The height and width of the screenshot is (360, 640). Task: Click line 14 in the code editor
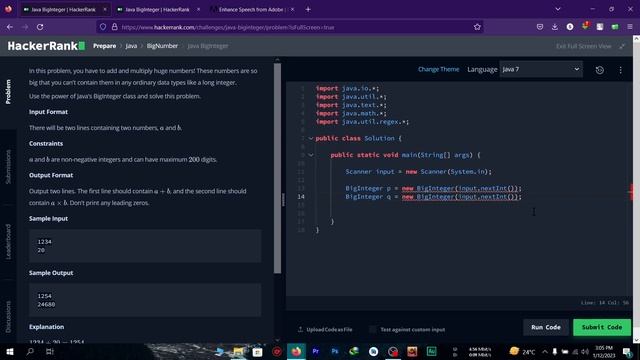tap(433, 197)
